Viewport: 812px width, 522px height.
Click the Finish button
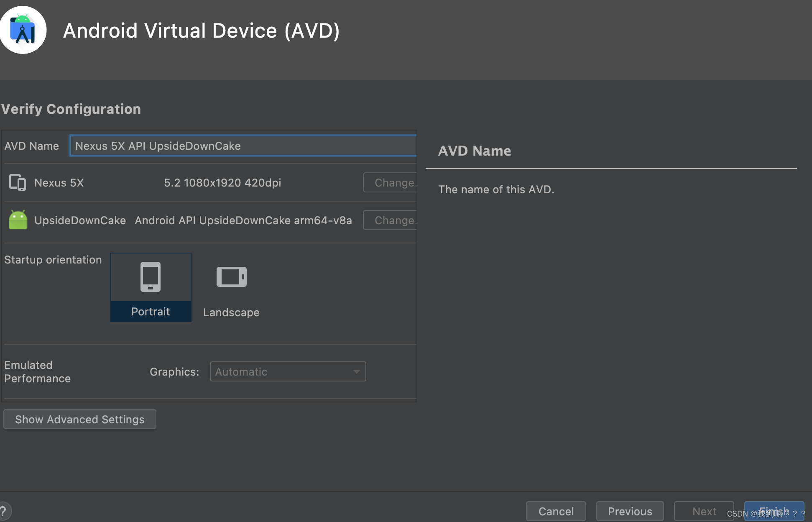pyautogui.click(x=774, y=510)
